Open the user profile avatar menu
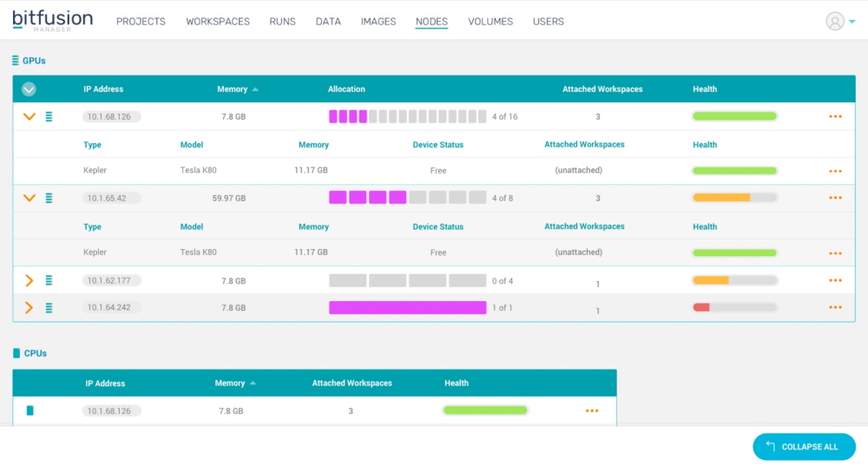 [835, 22]
